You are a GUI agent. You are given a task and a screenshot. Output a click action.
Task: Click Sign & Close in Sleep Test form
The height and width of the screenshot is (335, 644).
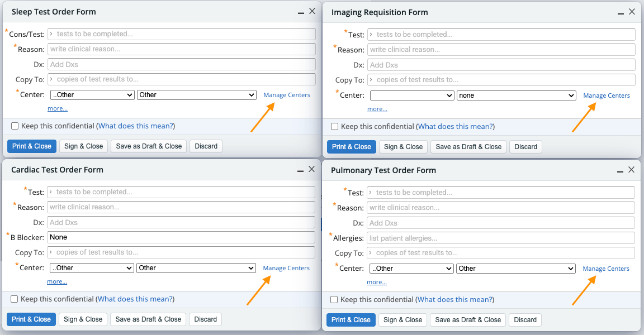coord(83,146)
